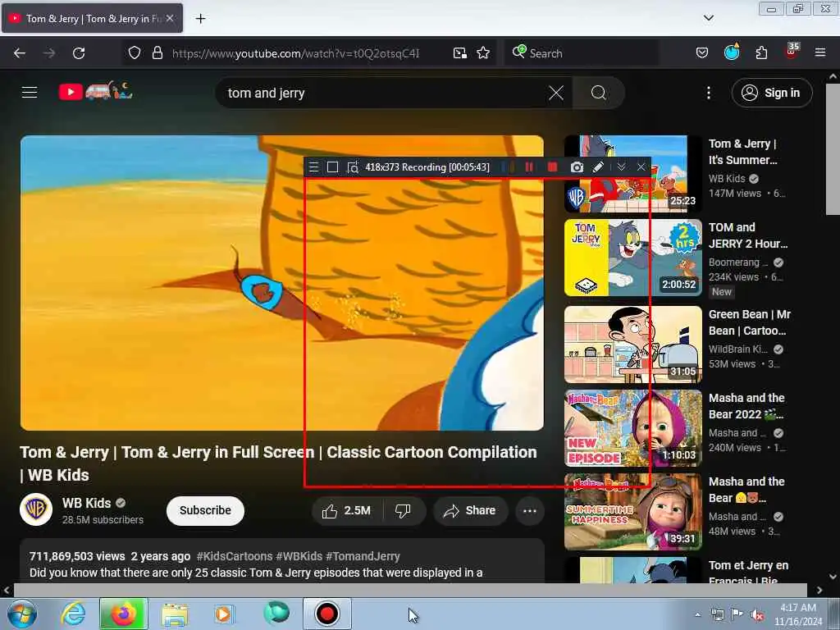Open 'Tom et Jerry en Français' title
Image resolution: width=840 pixels, height=630 pixels.
pos(748,572)
